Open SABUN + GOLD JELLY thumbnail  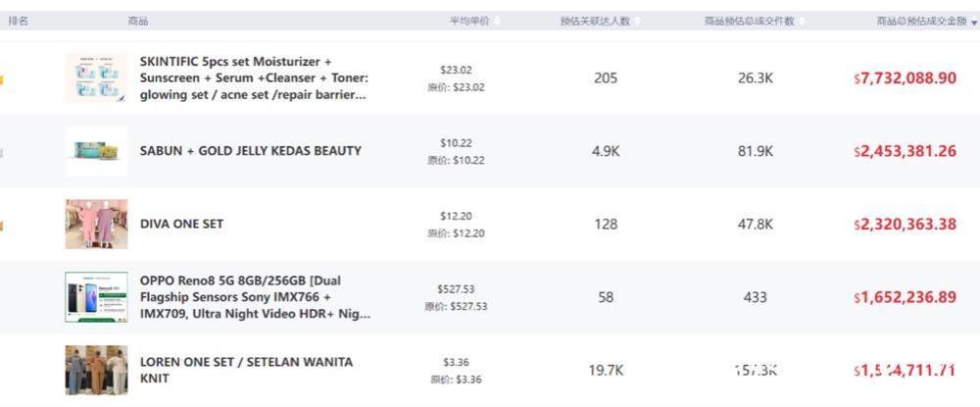[96, 151]
